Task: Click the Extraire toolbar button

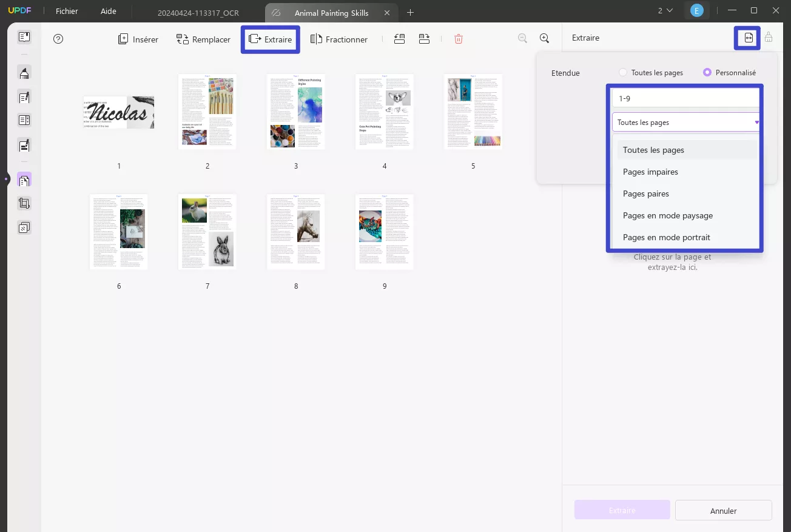Action: point(271,39)
